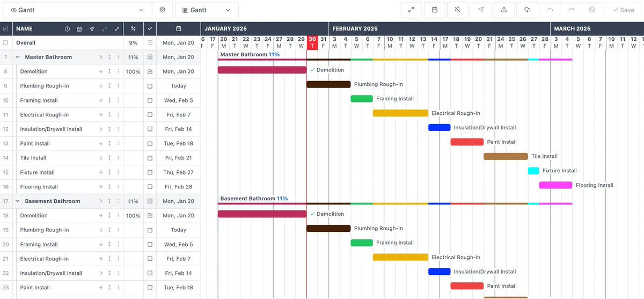Toggle the muted notifications bell icon
Screen dimensions: 644x299
[458, 10]
